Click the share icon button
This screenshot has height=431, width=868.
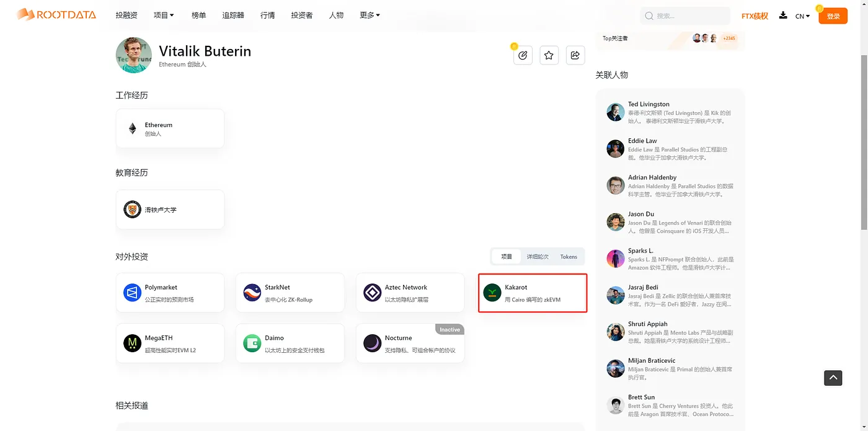tap(575, 55)
